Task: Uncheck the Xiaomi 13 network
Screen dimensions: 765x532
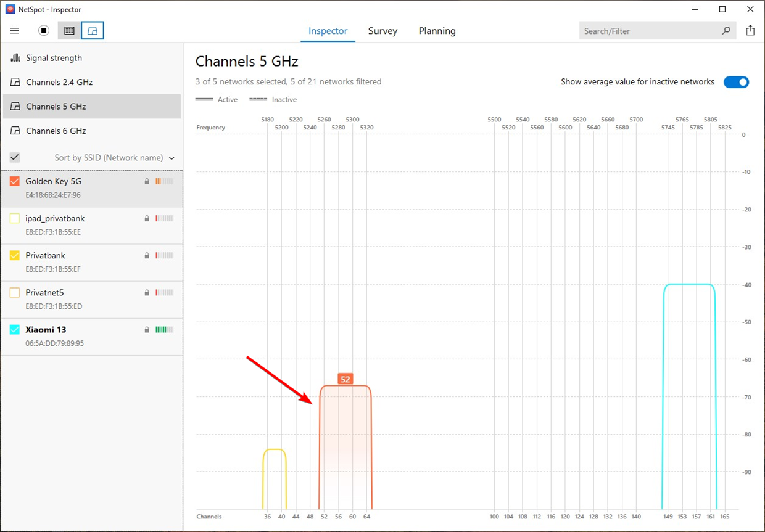Action: click(14, 329)
